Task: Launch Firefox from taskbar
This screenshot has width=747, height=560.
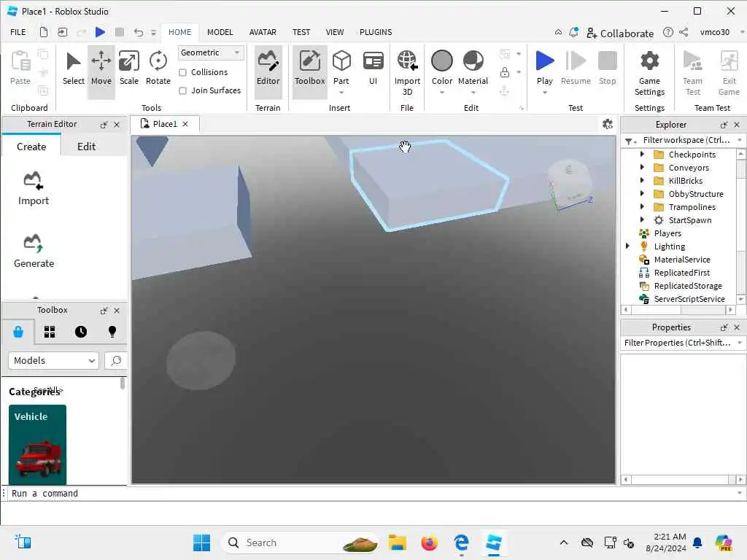Action: (429, 542)
